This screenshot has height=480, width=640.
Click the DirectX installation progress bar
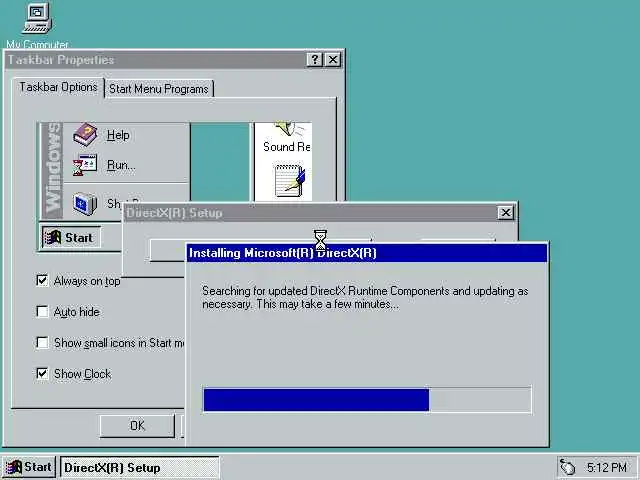367,400
